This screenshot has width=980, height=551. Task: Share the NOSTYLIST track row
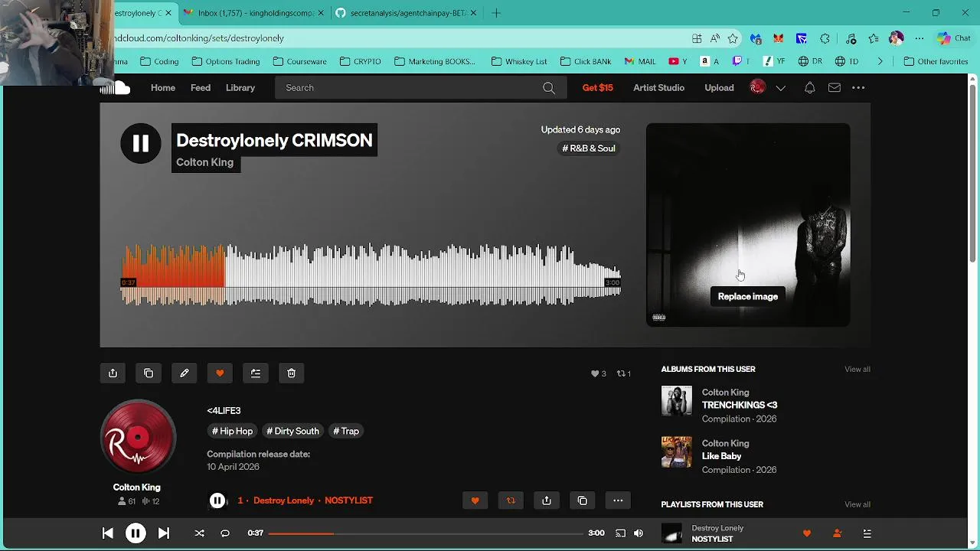coord(547,500)
